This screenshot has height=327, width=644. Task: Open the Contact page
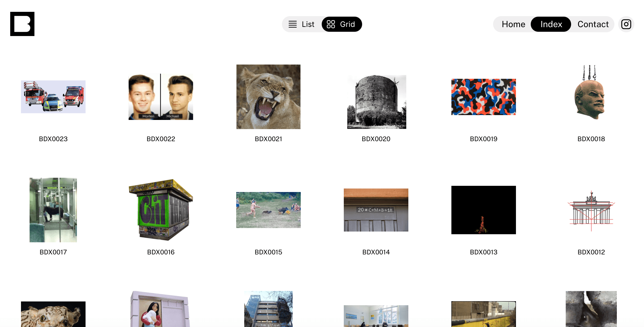pos(593,24)
